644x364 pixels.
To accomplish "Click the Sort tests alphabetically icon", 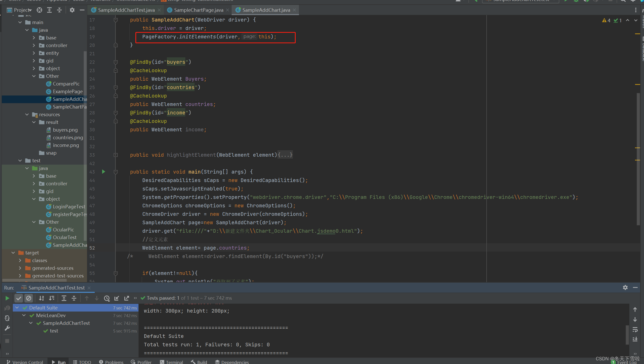I will (x=41, y=298).
